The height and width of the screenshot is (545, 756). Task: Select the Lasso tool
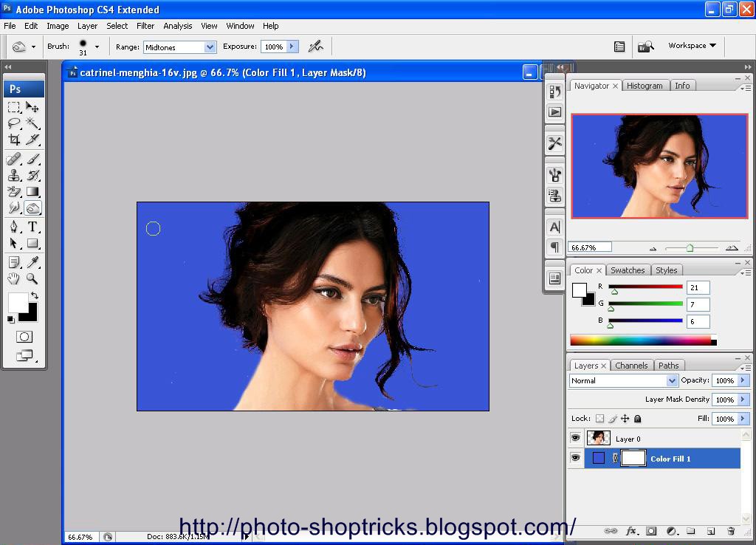tap(14, 123)
